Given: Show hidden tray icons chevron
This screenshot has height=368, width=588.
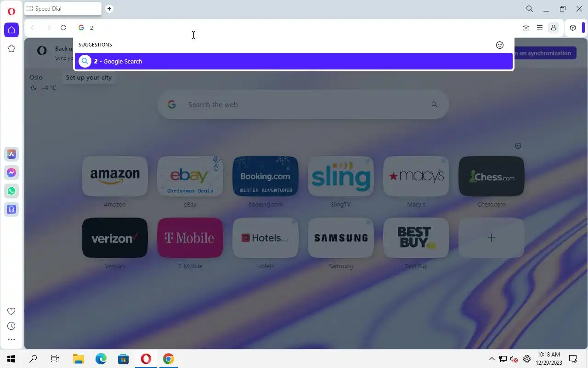Looking at the screenshot, I should [x=492, y=359].
